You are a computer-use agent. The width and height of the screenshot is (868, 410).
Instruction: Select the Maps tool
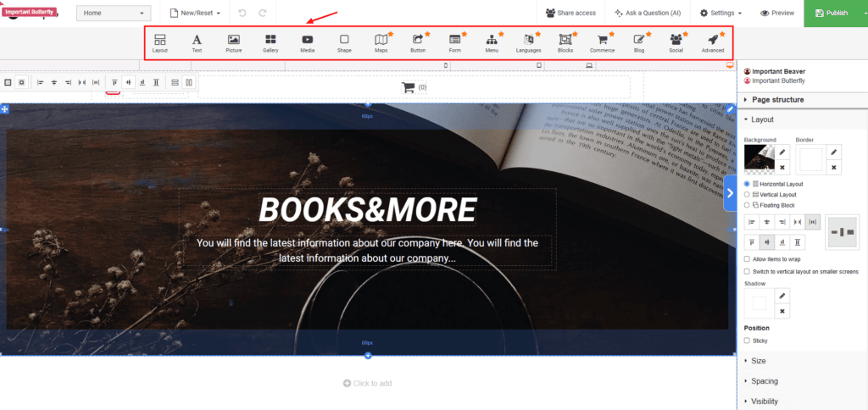point(381,43)
